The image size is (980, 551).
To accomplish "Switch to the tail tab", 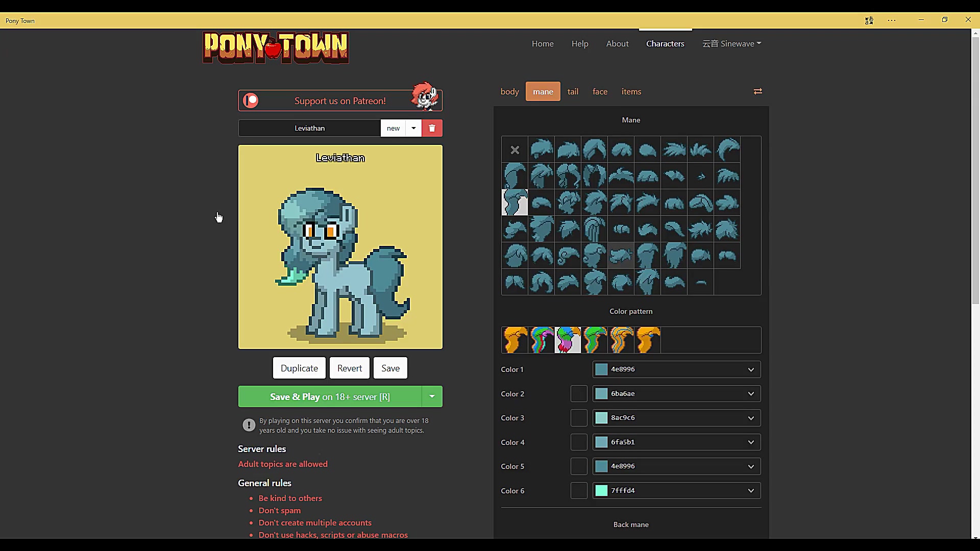I will 573,91.
